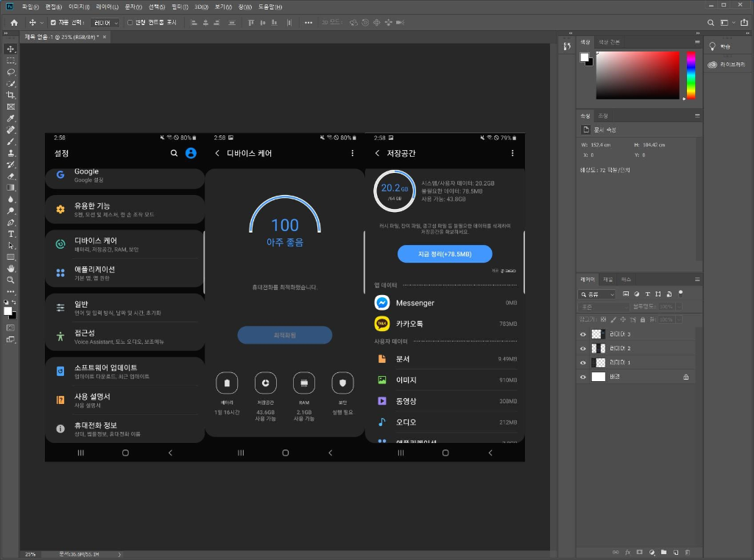The height and width of the screenshot is (560, 754).
Task: Hide layer 레이어 3 with its eye icon
Action: 583,334
